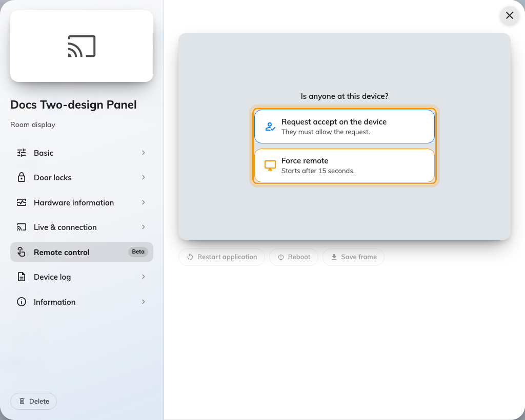Click the Hardware information monitor icon
The height and width of the screenshot is (420, 525).
pyautogui.click(x=22, y=202)
